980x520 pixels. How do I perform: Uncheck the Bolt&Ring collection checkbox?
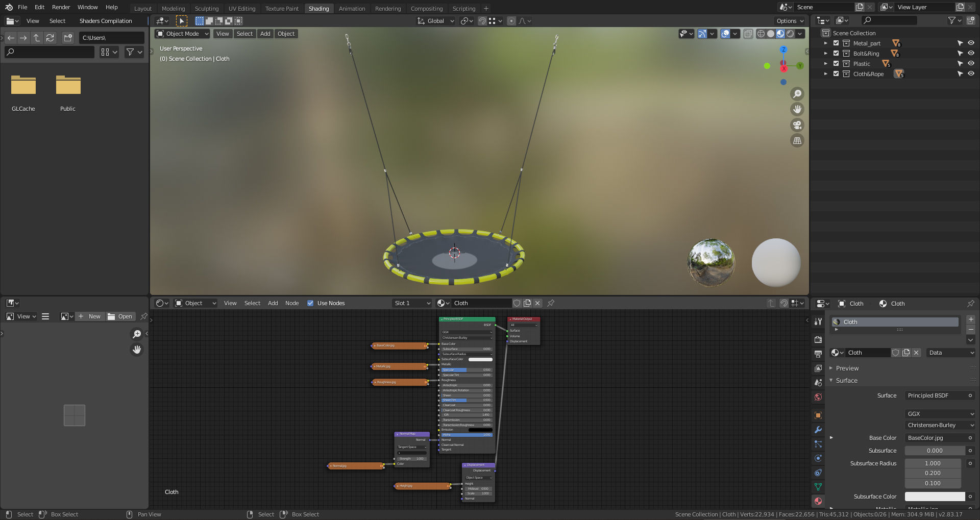(x=836, y=54)
